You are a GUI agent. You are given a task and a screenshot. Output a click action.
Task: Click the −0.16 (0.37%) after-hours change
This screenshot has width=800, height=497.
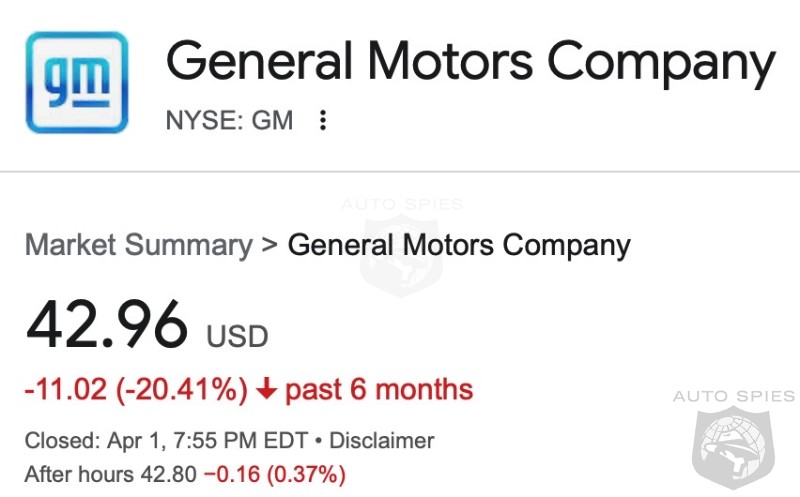click(274, 472)
